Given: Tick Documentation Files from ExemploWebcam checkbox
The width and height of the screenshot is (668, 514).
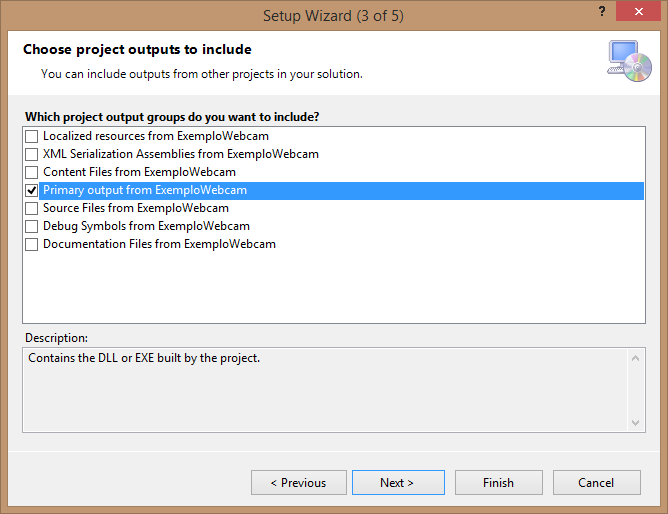Looking at the screenshot, I should [32, 244].
